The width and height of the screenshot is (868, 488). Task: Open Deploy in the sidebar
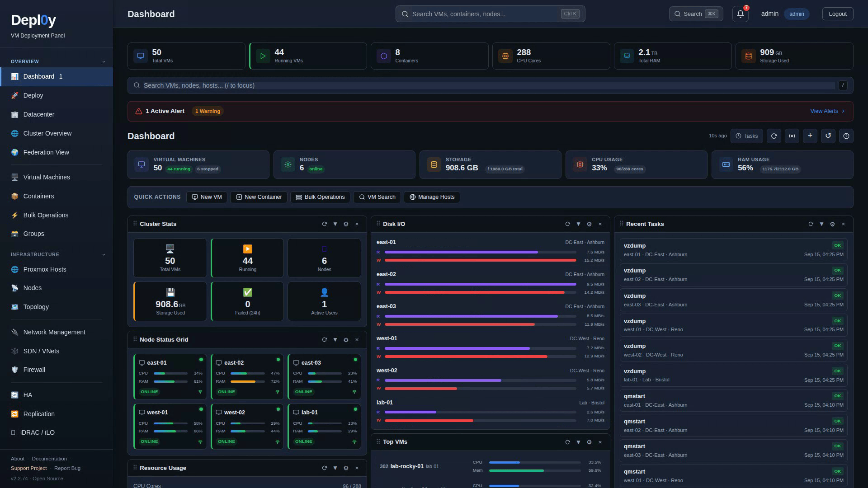(57, 95)
